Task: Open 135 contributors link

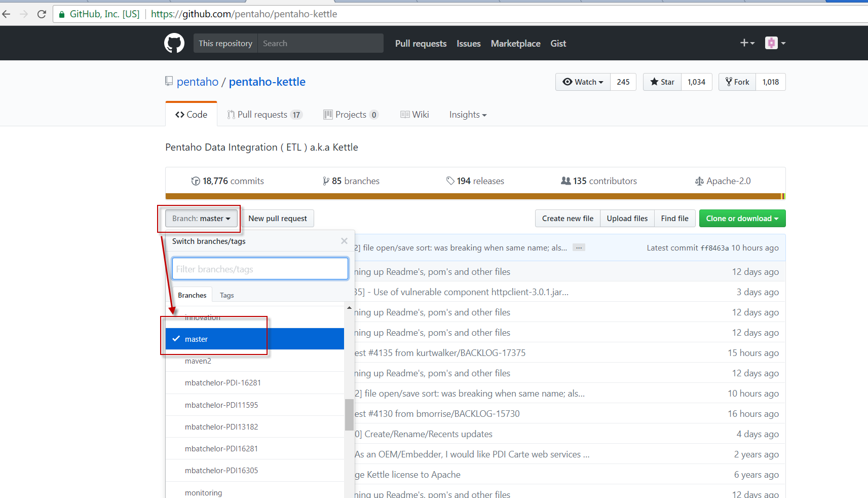Action: pyautogui.click(x=599, y=181)
